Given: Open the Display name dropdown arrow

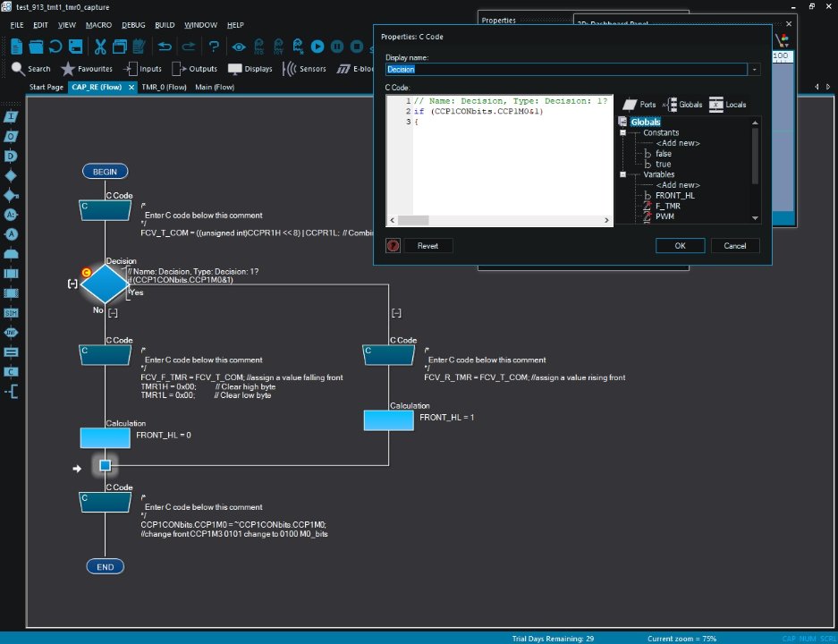Looking at the screenshot, I should (755, 69).
